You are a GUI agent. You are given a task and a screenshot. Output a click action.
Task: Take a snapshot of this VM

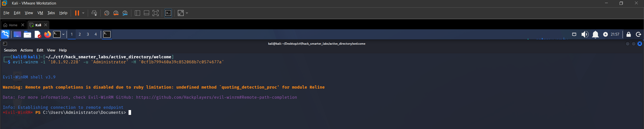tap(107, 13)
